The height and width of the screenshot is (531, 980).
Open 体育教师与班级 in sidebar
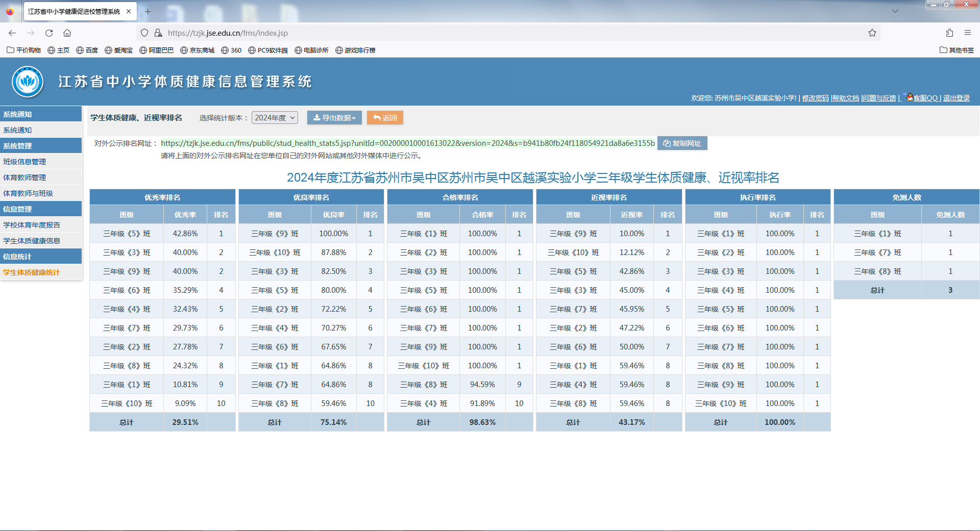coord(41,193)
